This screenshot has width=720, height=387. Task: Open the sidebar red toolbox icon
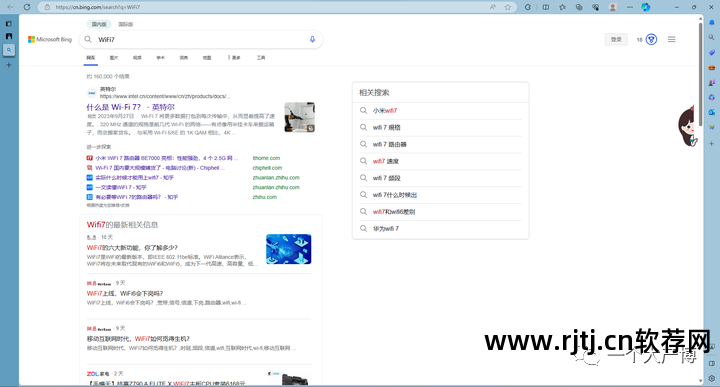coord(711,67)
